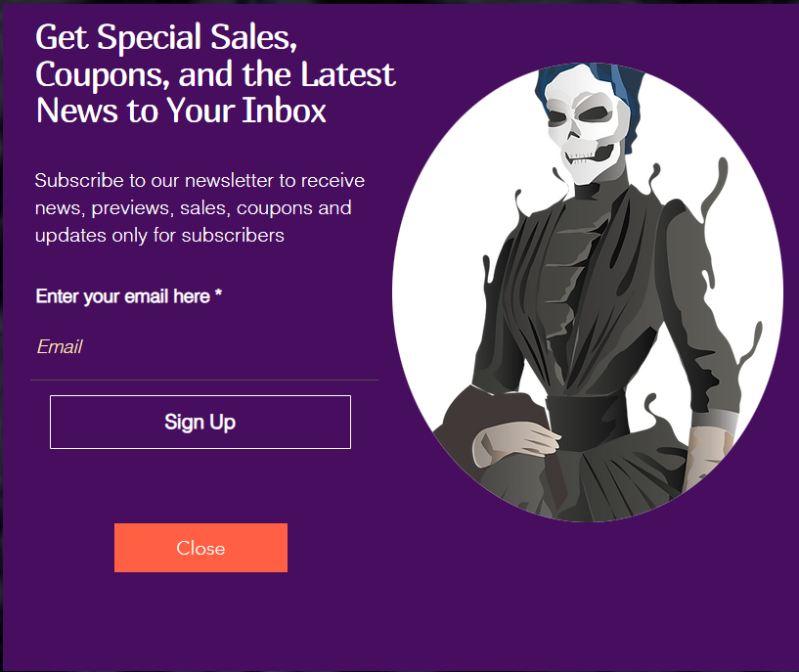Click the required asterisk beside email label
This screenshot has width=799, height=672.
(x=218, y=293)
